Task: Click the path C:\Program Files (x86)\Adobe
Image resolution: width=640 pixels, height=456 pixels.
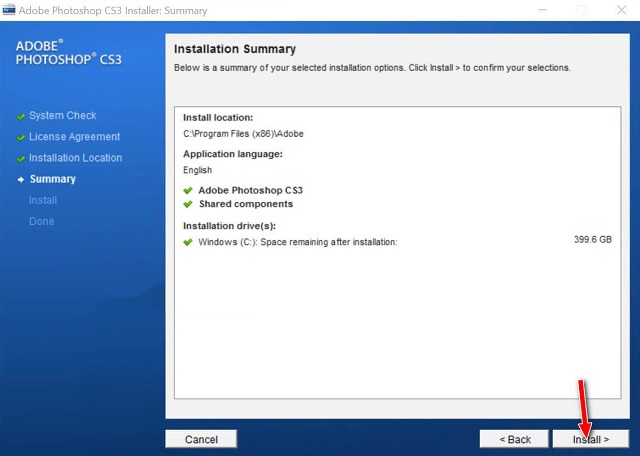Action: click(243, 134)
